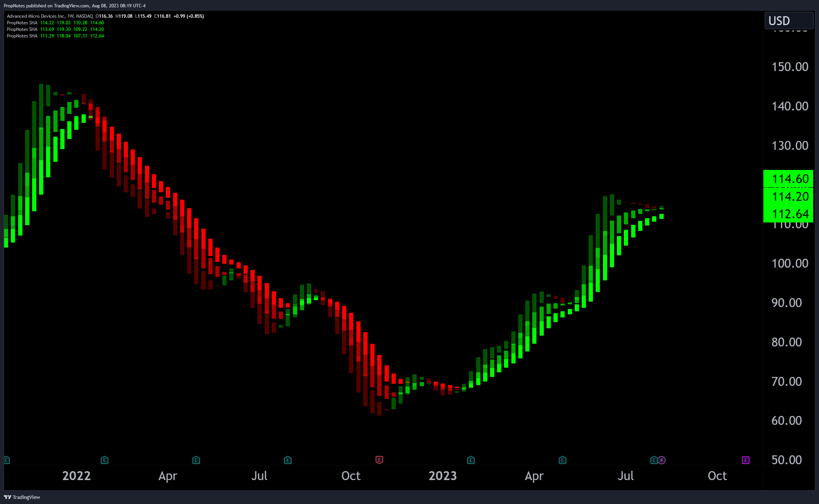
Task: Click the 2023 year label on time axis
Action: click(x=443, y=476)
